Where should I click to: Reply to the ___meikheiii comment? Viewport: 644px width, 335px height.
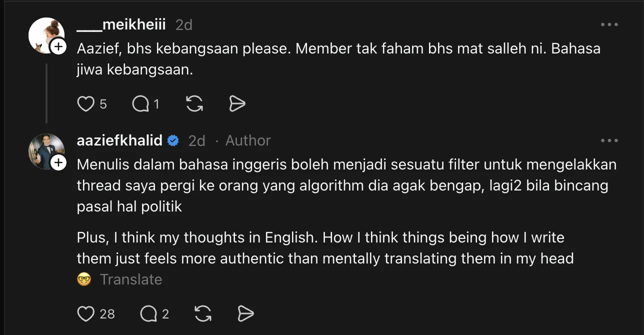pos(140,103)
